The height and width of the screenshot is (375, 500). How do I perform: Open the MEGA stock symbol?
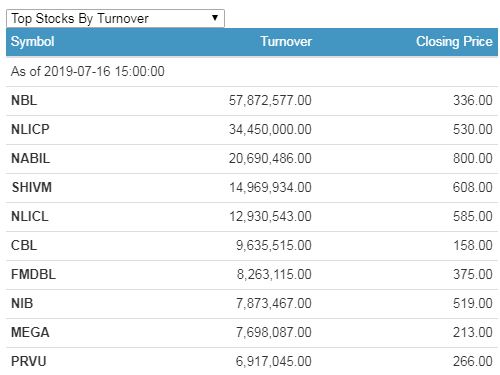pyautogui.click(x=30, y=332)
